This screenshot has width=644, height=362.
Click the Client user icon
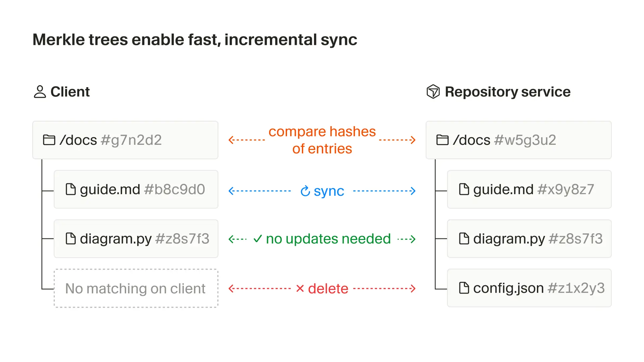coord(40,92)
